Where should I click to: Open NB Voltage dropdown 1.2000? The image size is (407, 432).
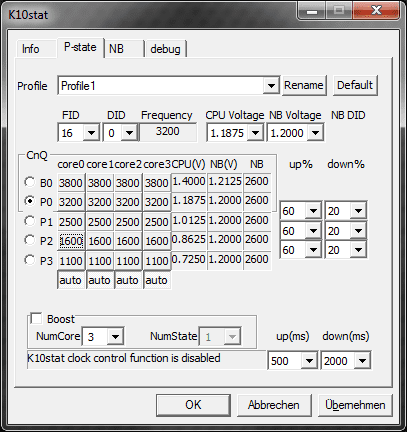click(315, 133)
